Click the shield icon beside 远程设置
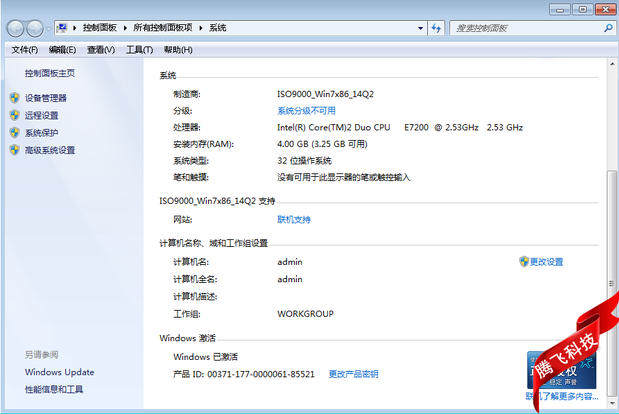 coord(15,115)
